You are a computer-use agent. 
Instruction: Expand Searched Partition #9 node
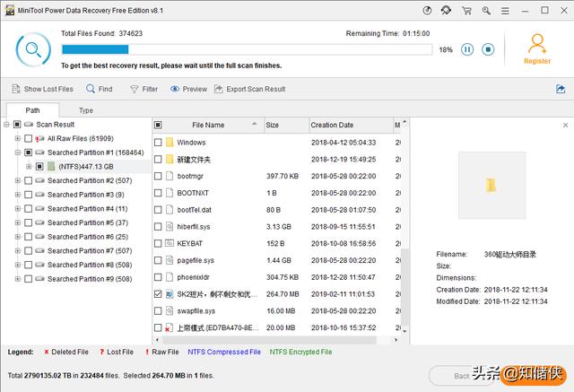[17, 279]
